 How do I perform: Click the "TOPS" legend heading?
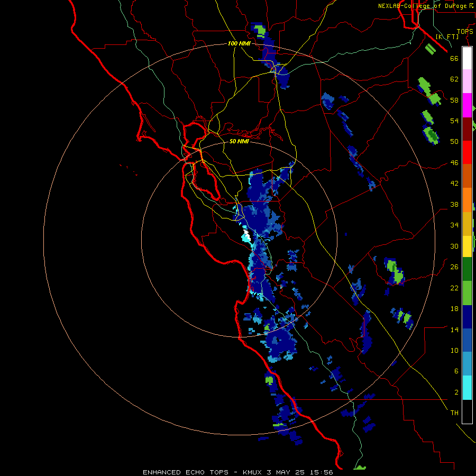465,31
